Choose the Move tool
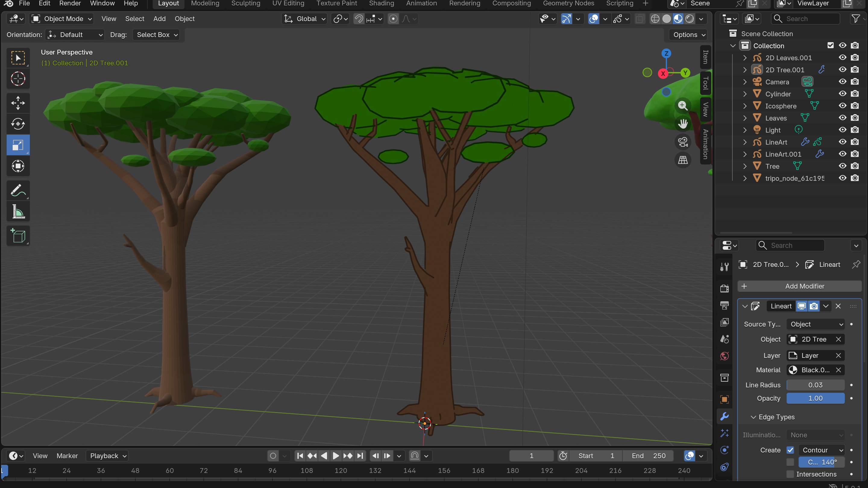The width and height of the screenshot is (868, 488). [x=18, y=103]
